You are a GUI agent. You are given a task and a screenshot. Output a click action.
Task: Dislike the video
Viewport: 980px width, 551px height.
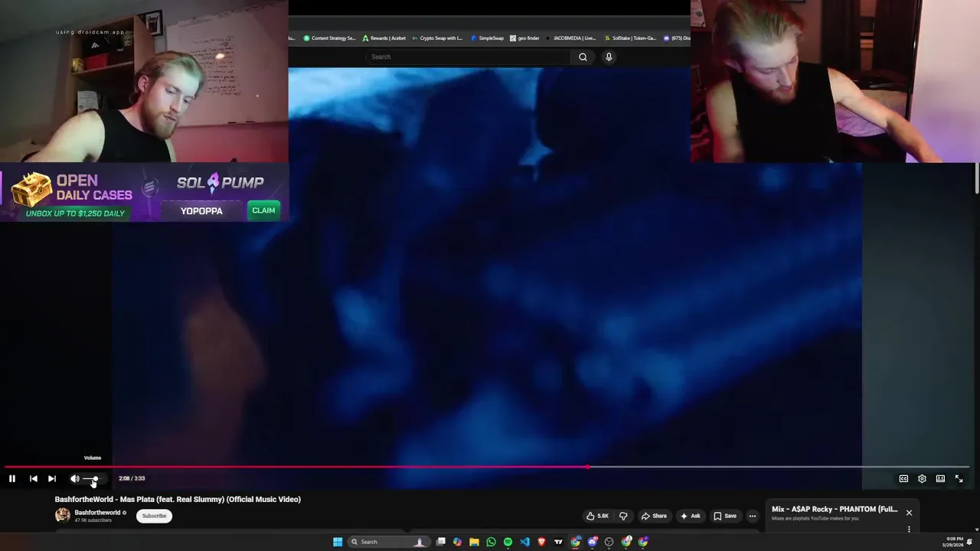(623, 516)
